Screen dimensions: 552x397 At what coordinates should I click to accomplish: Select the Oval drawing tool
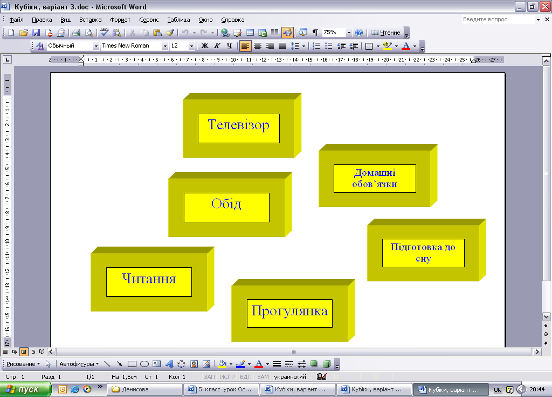[144, 364]
